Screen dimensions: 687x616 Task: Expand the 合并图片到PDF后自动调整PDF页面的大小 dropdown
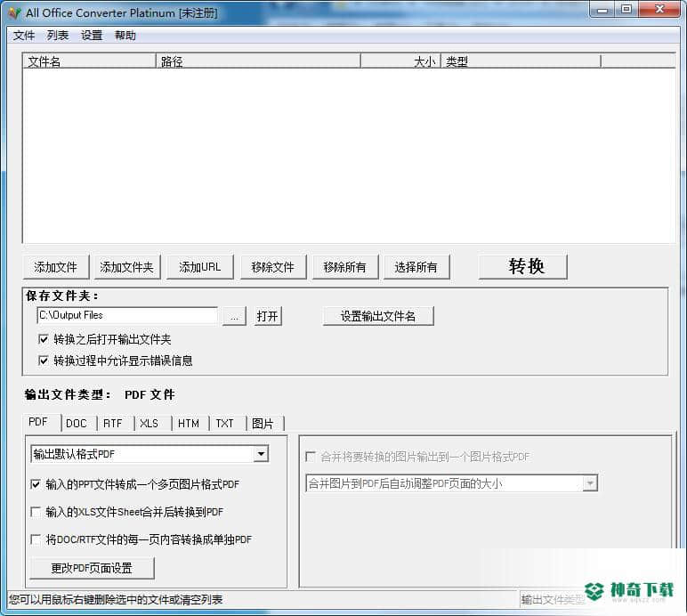(590, 483)
